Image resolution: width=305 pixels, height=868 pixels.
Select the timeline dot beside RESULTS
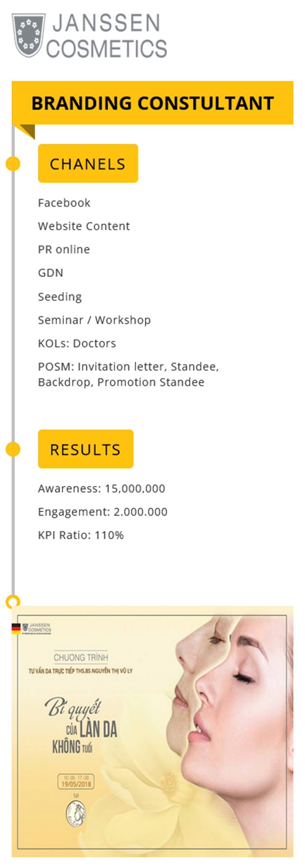tap(13, 449)
